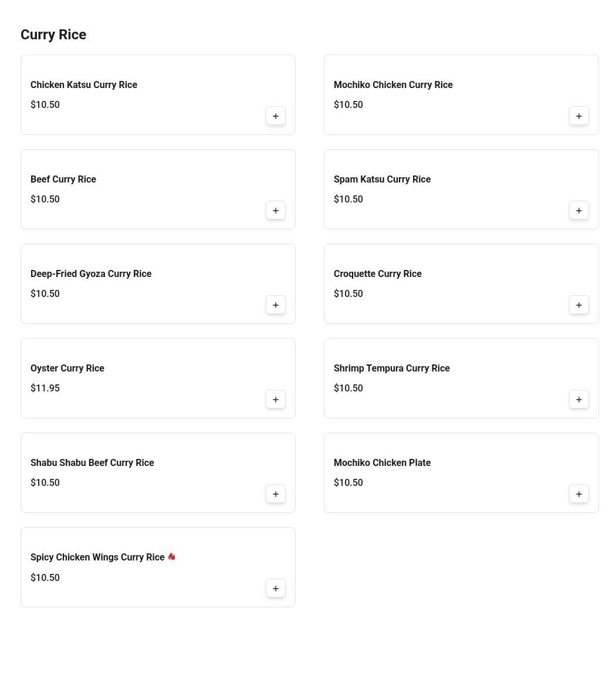Open the Oyster Curry Rice item title
The height and width of the screenshot is (696, 616).
pyautogui.click(x=67, y=369)
